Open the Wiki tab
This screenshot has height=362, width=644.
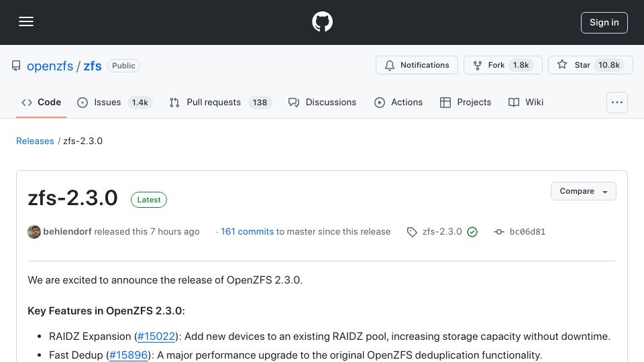(x=526, y=102)
